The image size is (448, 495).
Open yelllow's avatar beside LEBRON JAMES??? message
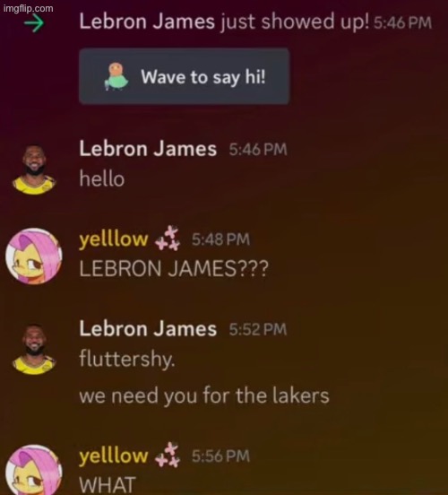34,256
